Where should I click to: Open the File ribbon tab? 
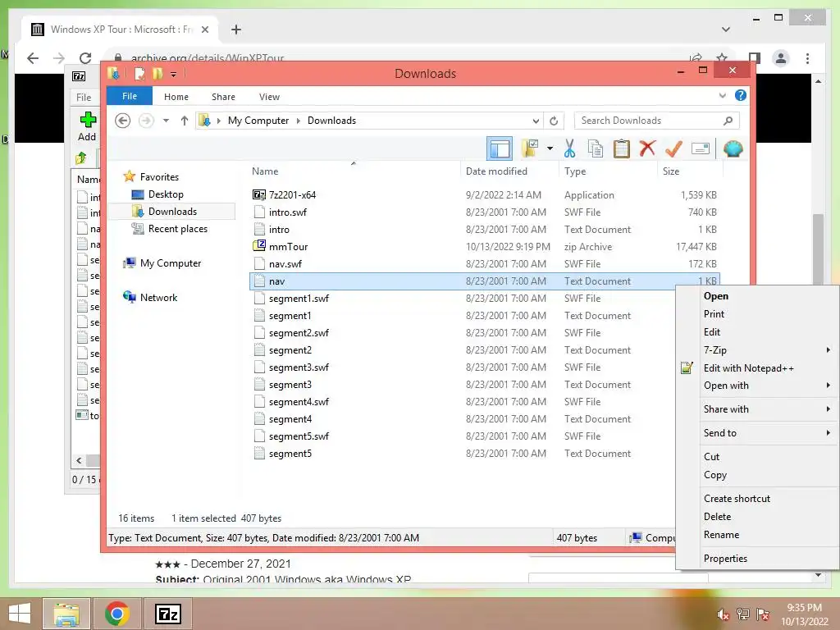(x=130, y=96)
